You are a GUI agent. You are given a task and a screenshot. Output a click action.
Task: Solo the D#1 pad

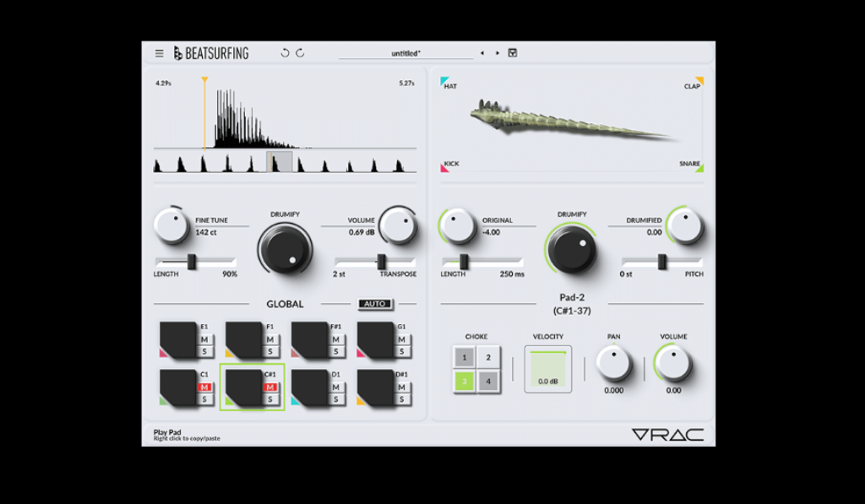pos(401,399)
